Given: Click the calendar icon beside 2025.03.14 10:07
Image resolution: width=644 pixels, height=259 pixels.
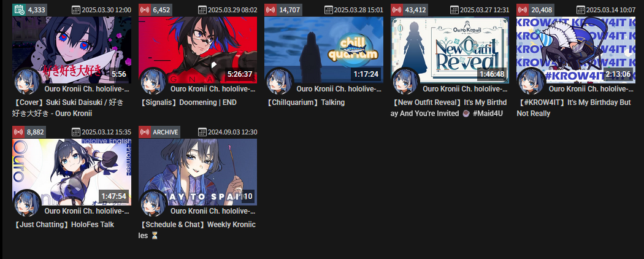Looking at the screenshot, I should (x=580, y=10).
